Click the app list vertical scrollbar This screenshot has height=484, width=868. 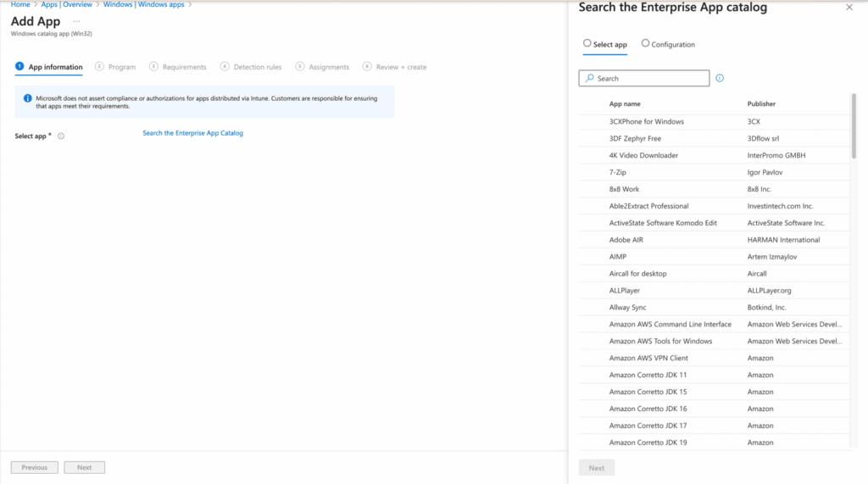(854, 127)
